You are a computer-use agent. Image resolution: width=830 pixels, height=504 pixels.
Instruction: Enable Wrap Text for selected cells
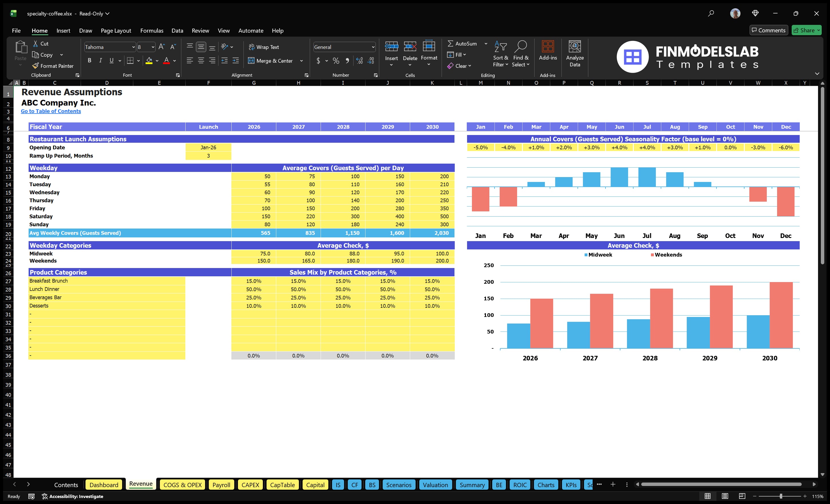[x=264, y=47]
